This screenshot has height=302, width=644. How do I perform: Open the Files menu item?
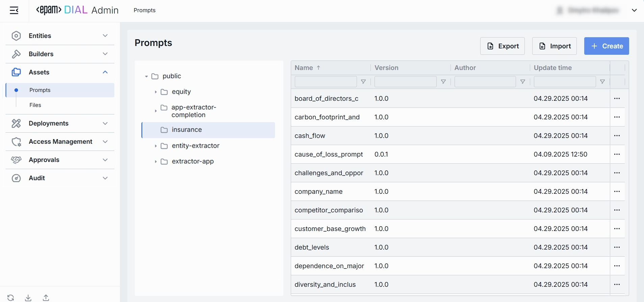pos(35,105)
